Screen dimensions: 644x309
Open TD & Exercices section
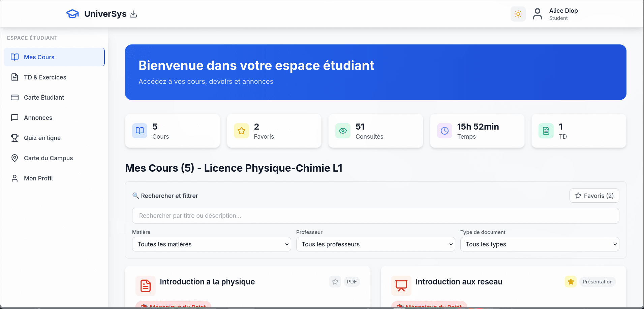coord(54,77)
